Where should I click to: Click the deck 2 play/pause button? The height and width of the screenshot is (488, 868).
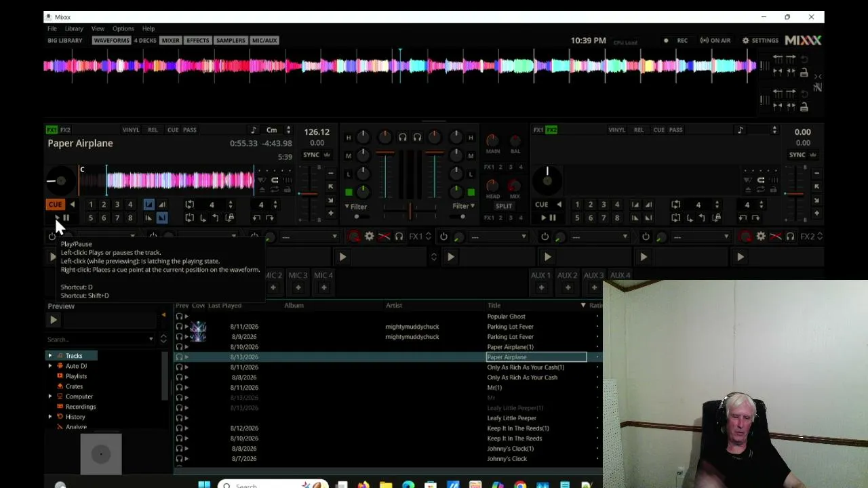click(548, 218)
